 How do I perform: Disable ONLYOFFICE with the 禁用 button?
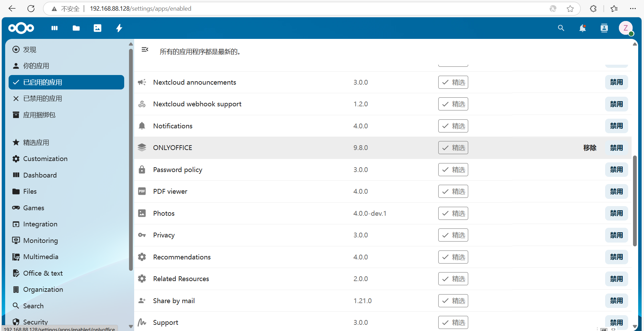coord(616,148)
